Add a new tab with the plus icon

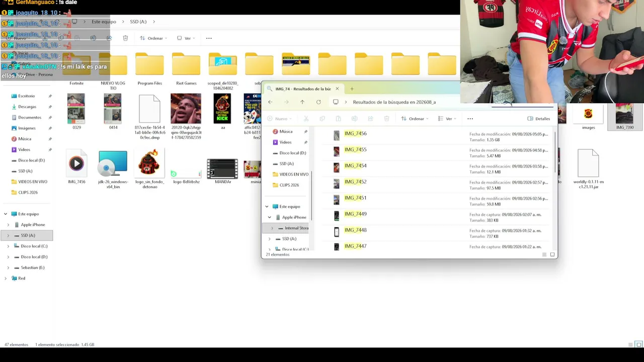352,89
